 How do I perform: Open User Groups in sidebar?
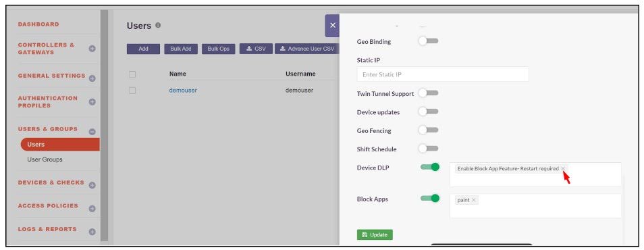click(45, 159)
